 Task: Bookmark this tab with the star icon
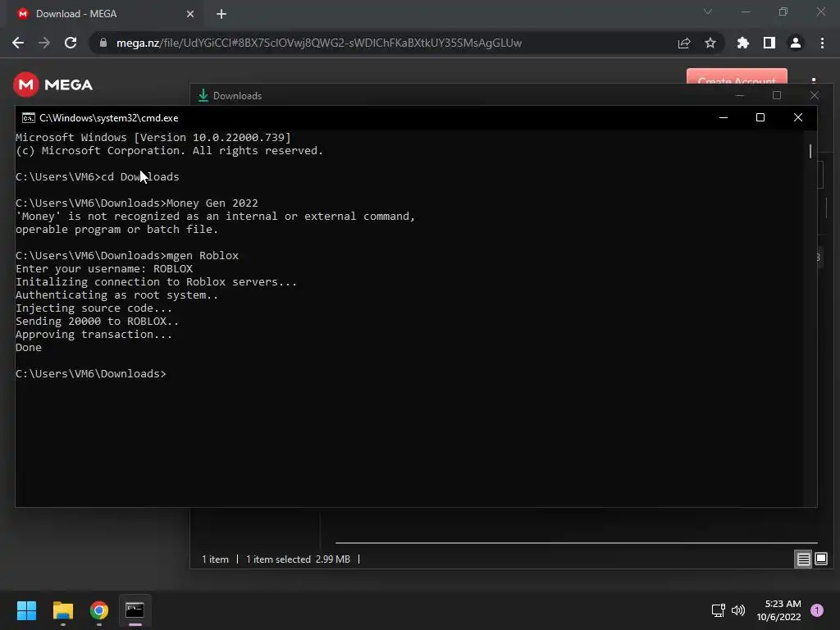pyautogui.click(x=710, y=43)
